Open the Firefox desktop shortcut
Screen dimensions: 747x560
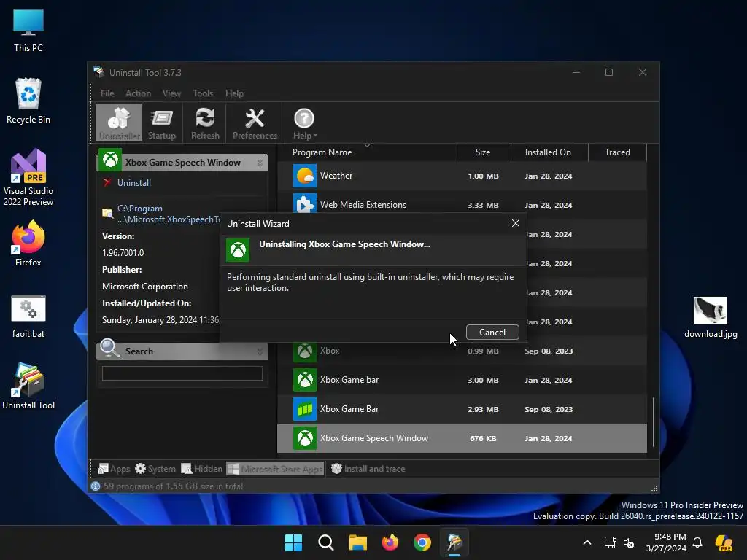click(28, 244)
